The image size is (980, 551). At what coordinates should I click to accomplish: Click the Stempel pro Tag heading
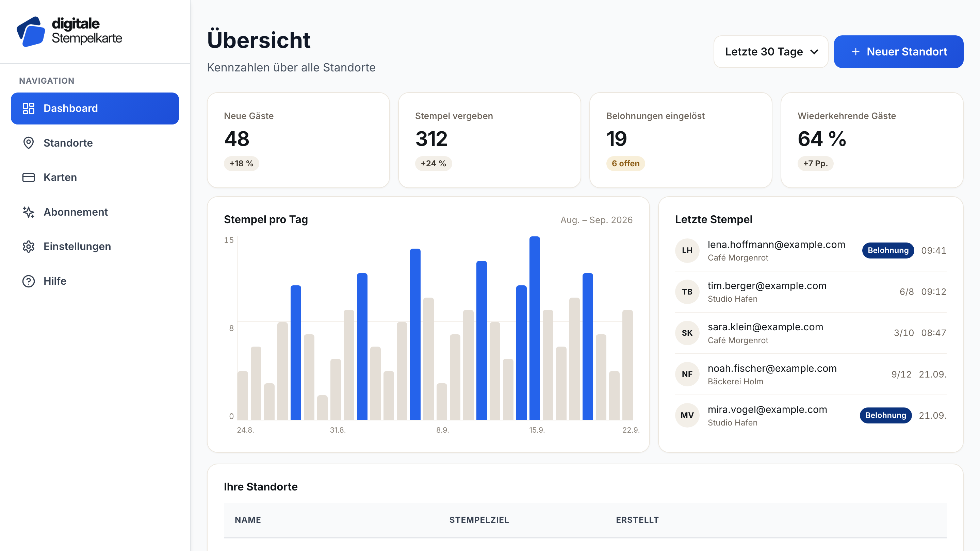point(265,220)
